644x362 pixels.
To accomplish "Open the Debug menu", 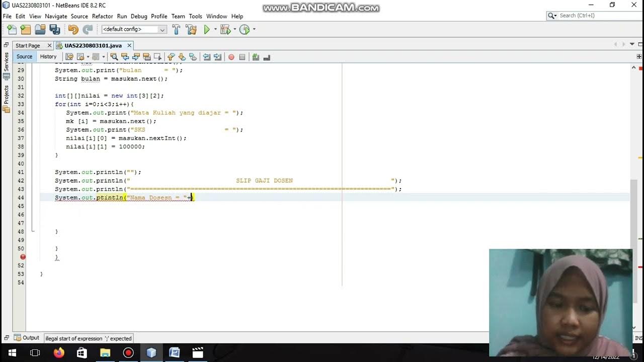I will click(x=139, y=16).
